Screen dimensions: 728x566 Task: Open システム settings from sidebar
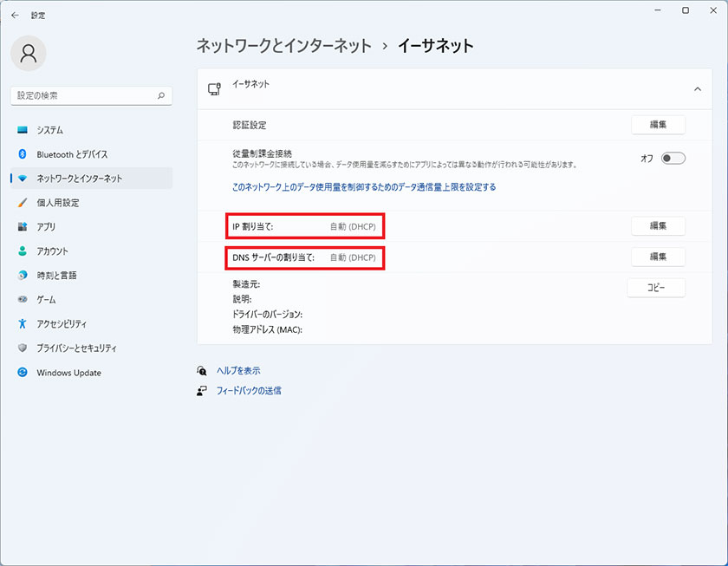tap(49, 130)
